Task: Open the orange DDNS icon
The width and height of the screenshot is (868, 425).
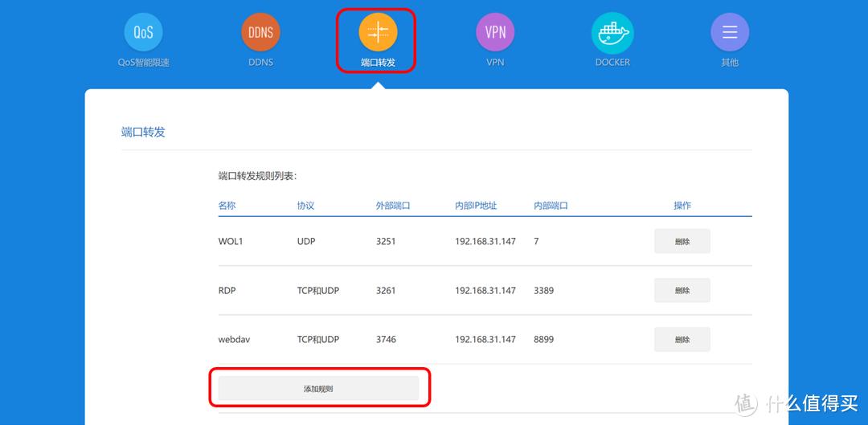Action: tap(260, 32)
